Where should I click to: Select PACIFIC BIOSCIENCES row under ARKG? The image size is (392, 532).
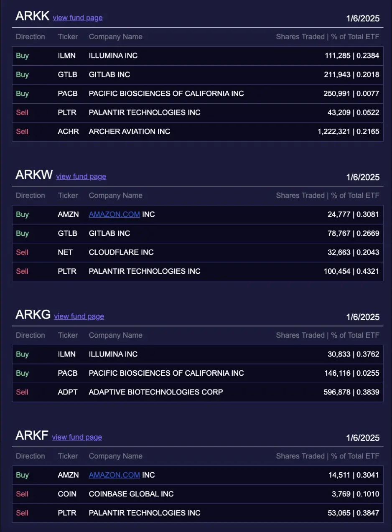(196, 373)
